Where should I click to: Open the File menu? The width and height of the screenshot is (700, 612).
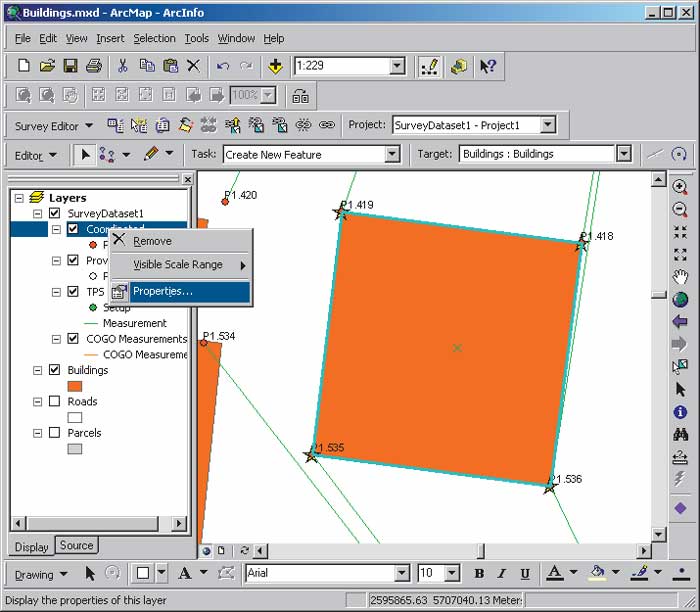[x=23, y=39]
